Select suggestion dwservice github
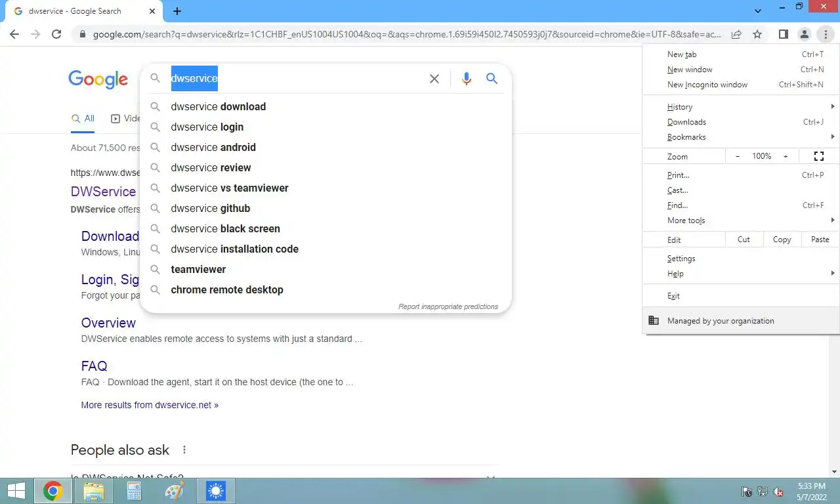This screenshot has width=840, height=504. pyautogui.click(x=325, y=209)
